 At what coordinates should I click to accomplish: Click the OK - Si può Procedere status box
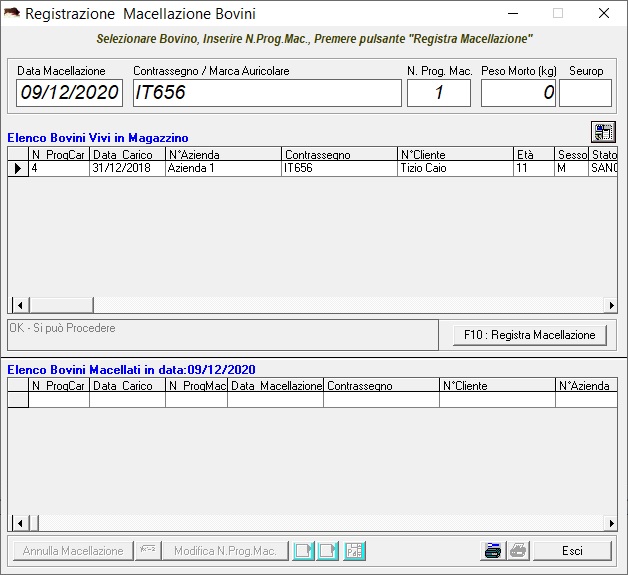pos(223,335)
